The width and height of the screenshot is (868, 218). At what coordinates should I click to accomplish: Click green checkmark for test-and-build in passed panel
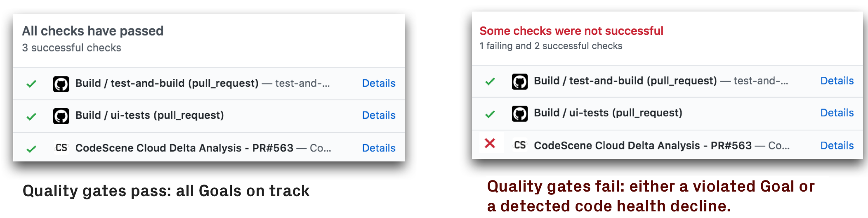31,84
